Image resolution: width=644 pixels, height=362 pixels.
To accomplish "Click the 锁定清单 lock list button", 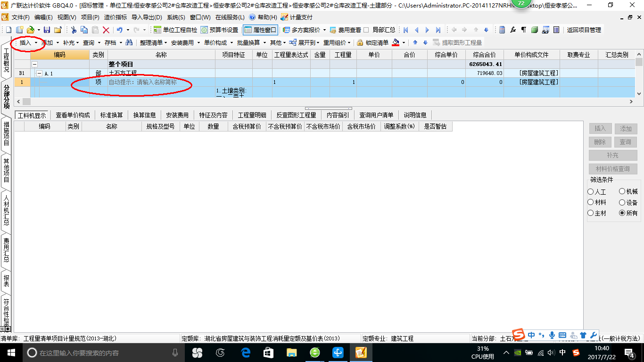I will (x=373, y=42).
